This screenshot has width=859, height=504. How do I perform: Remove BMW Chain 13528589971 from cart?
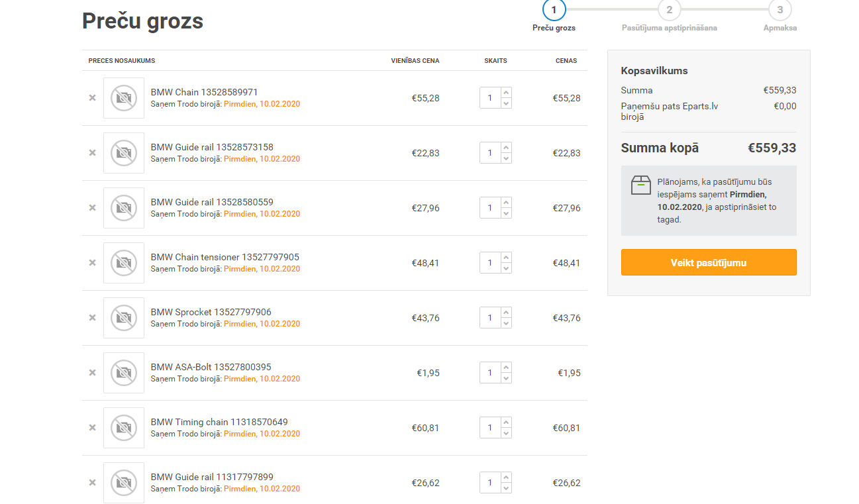(93, 98)
